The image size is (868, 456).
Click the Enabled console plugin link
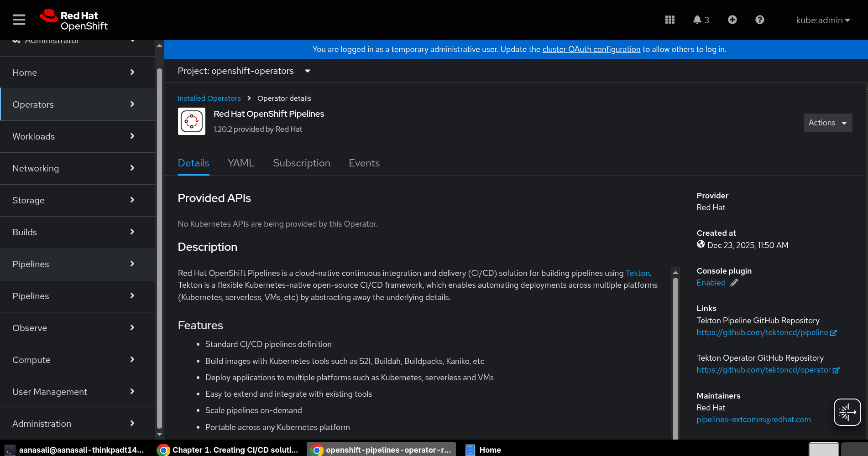coord(711,283)
